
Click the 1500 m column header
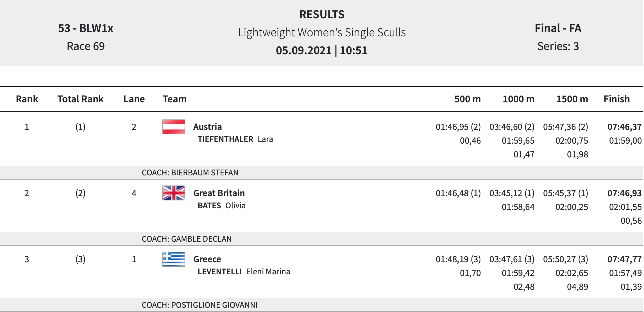point(572,99)
